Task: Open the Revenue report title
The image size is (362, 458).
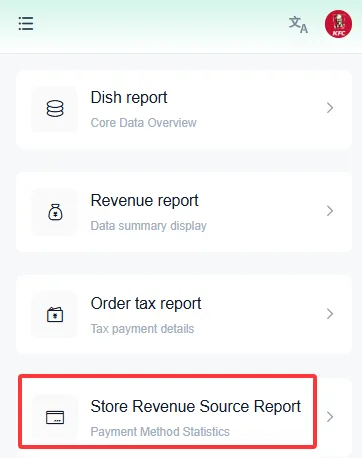Action: [x=145, y=201]
